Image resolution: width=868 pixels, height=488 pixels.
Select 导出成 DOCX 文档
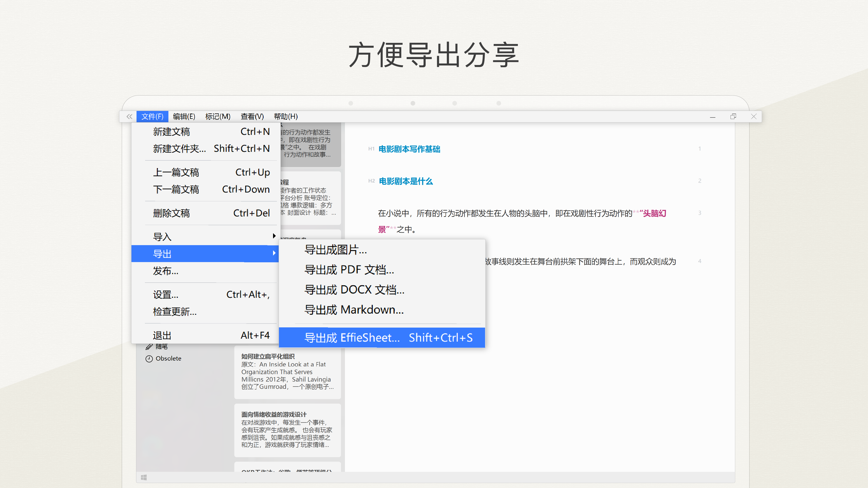(x=354, y=290)
